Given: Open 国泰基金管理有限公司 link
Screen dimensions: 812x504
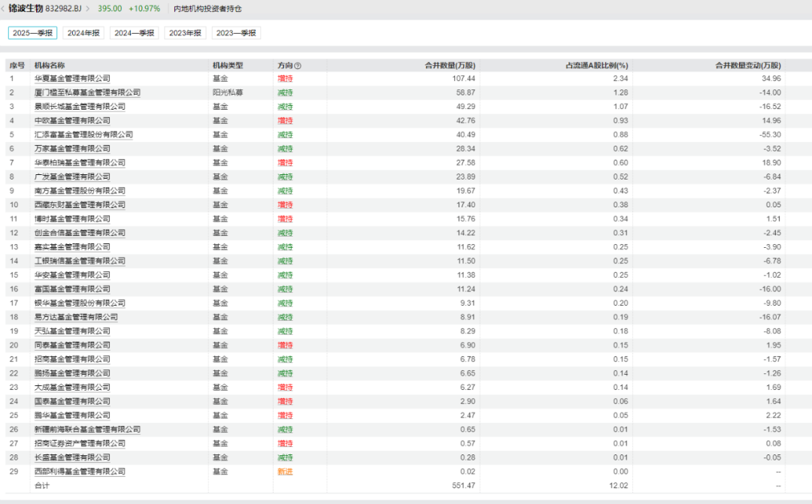Looking at the screenshot, I should point(72,401).
